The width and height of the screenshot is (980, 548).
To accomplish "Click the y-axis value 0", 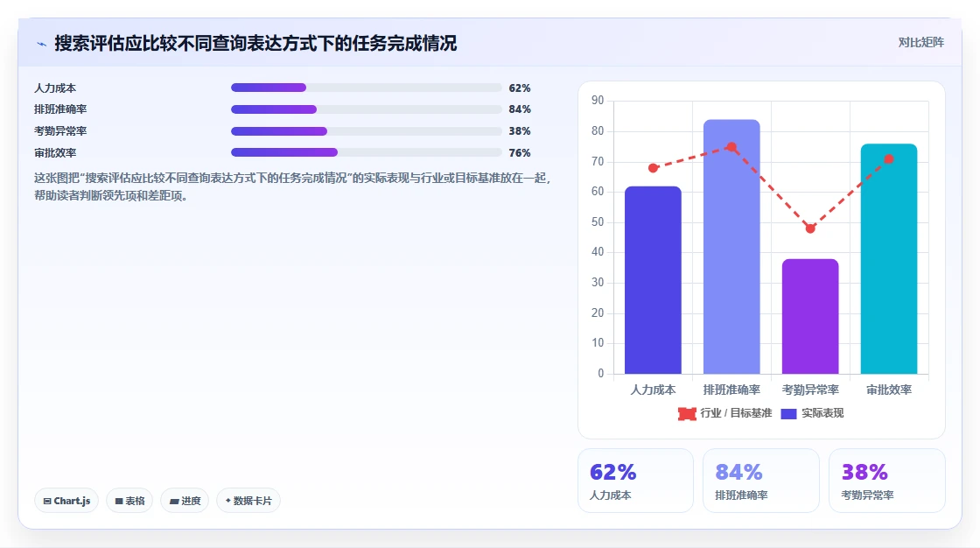I will pos(600,374).
